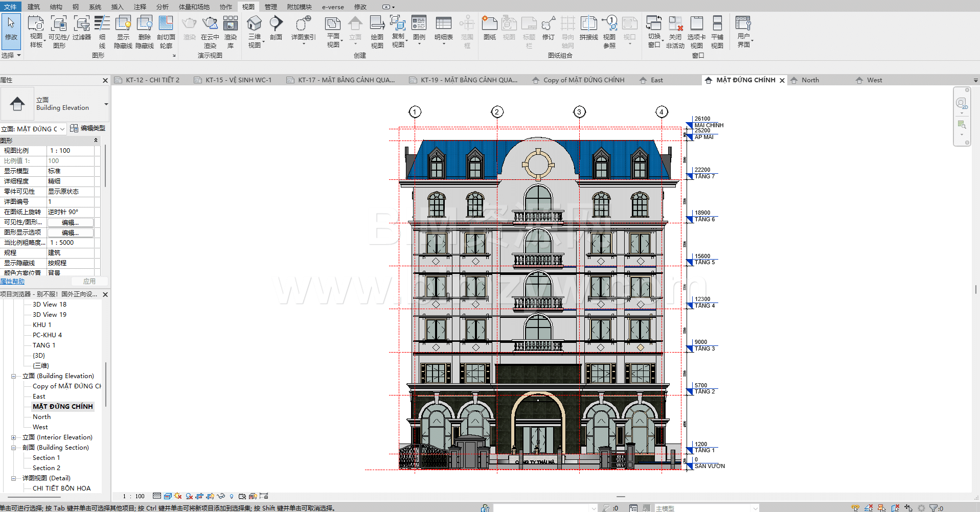980x512 pixels.
Task: Expand the 选择 panel dropdown
Action: 11,55
